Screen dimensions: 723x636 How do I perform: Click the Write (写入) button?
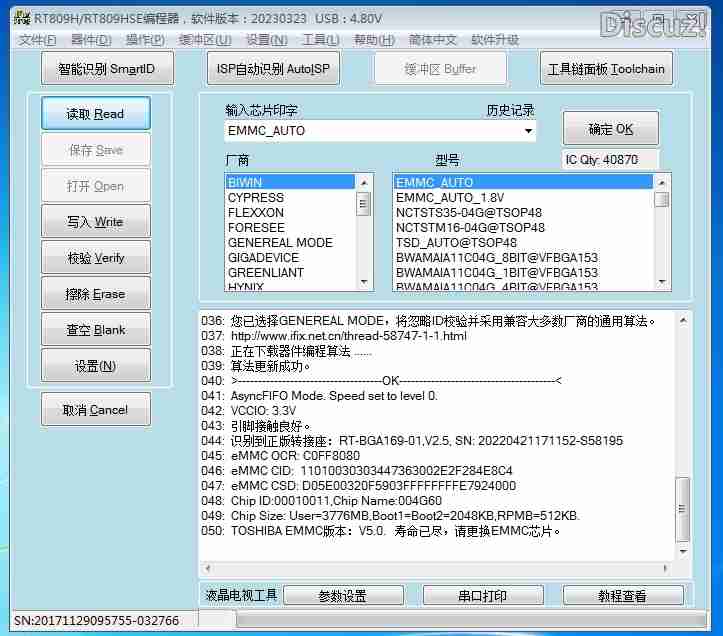pos(95,222)
